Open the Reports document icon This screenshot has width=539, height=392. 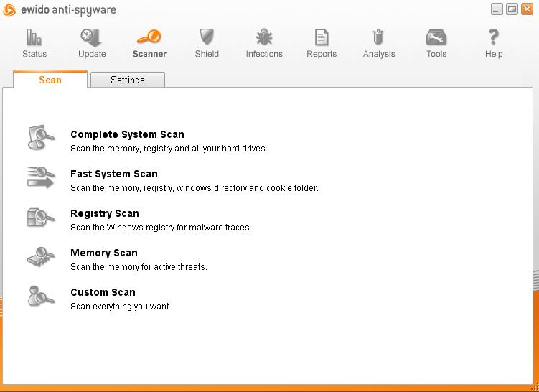point(322,37)
